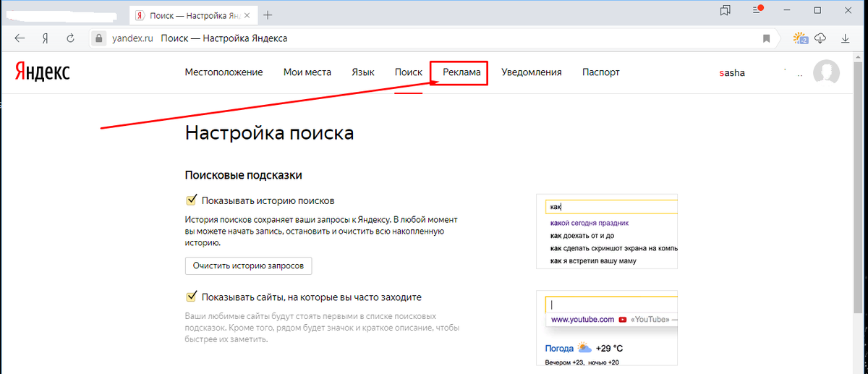Click the Погода weather link
868x374 pixels.
(559, 349)
